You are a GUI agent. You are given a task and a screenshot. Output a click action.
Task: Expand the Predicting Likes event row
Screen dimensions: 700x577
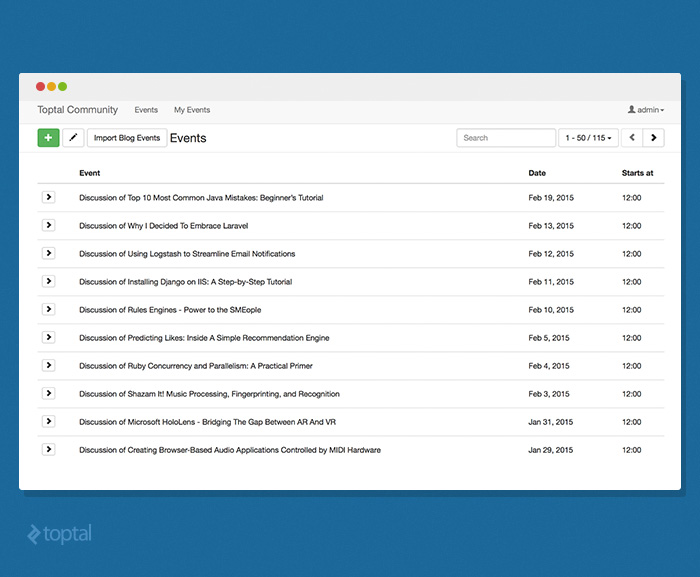point(48,337)
